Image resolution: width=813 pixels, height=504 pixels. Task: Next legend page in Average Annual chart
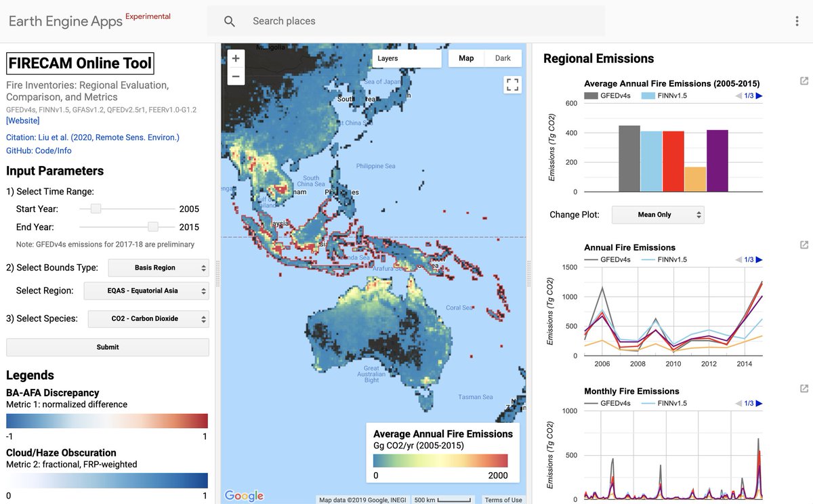click(x=759, y=96)
